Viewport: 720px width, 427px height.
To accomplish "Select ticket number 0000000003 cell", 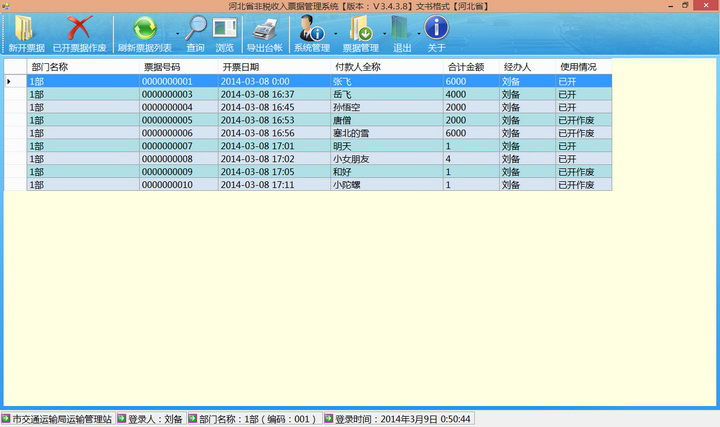I will pyautogui.click(x=179, y=94).
